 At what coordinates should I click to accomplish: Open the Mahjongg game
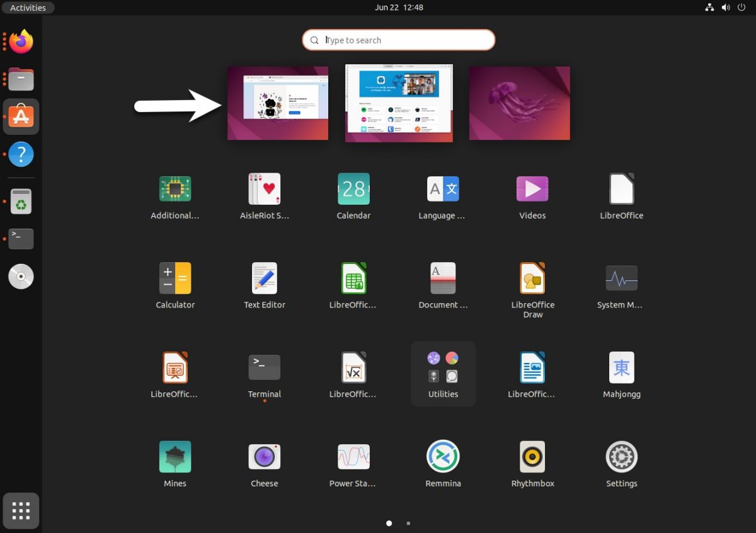[x=622, y=375]
